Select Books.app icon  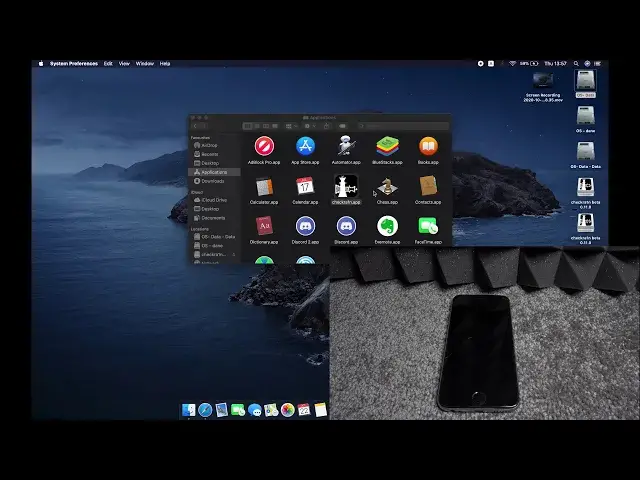(x=428, y=146)
